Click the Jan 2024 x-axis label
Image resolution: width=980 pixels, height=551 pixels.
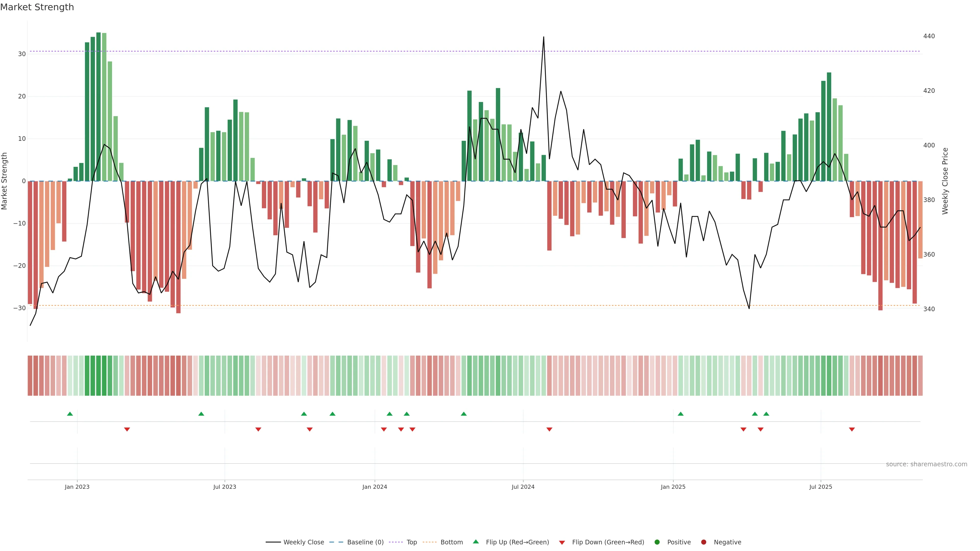point(375,487)
